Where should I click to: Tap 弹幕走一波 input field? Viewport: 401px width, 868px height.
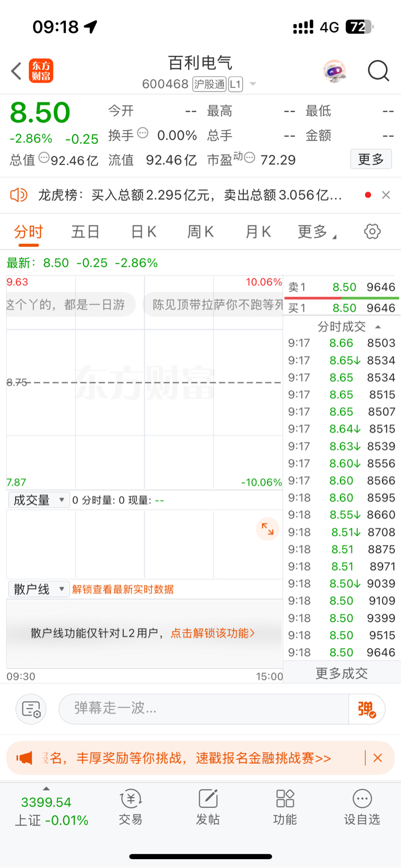[x=204, y=709]
